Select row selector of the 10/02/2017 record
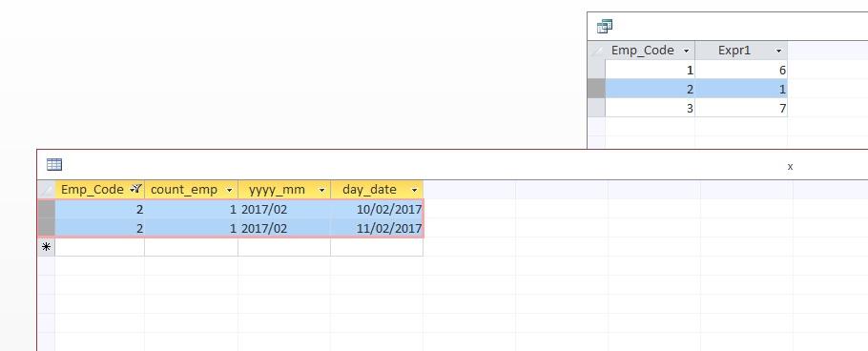The width and height of the screenshot is (868, 351). pos(46,209)
